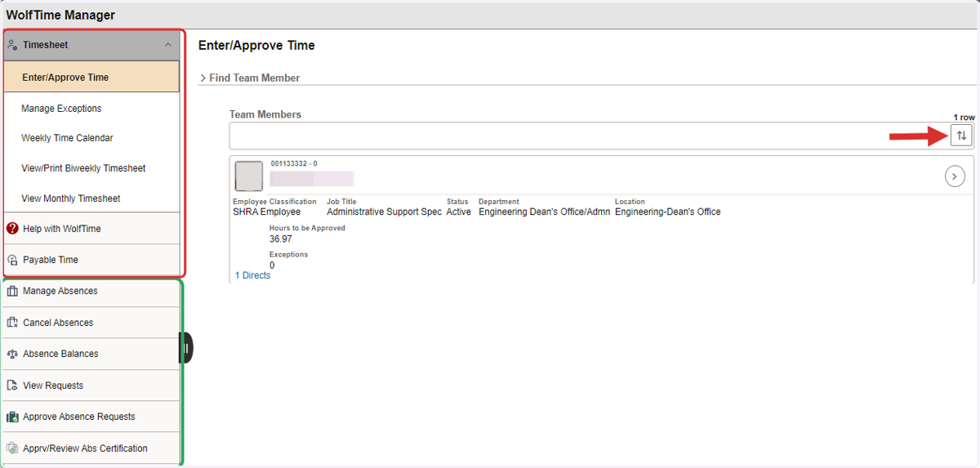Image resolution: width=980 pixels, height=468 pixels.
Task: Click the blurred employee name
Action: coord(311,179)
